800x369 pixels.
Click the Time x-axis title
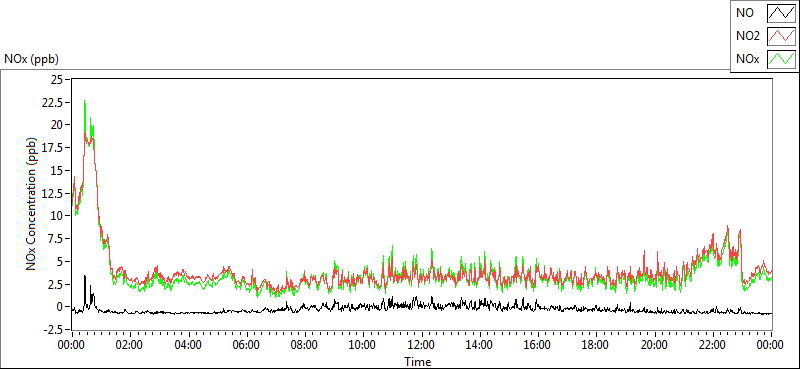(x=418, y=362)
